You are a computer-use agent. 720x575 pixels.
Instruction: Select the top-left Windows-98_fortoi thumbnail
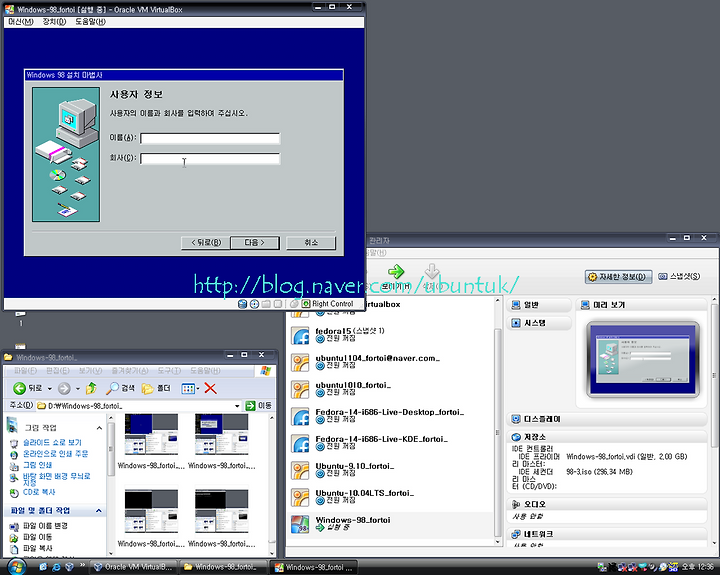point(151,434)
